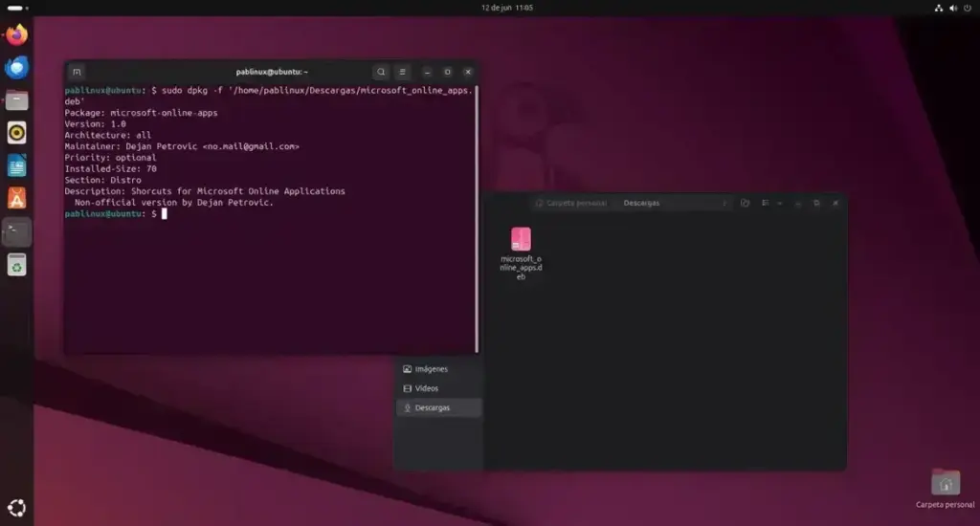Launch Thunderbird mail from the dock
980x526 pixels.
pyautogui.click(x=17, y=68)
